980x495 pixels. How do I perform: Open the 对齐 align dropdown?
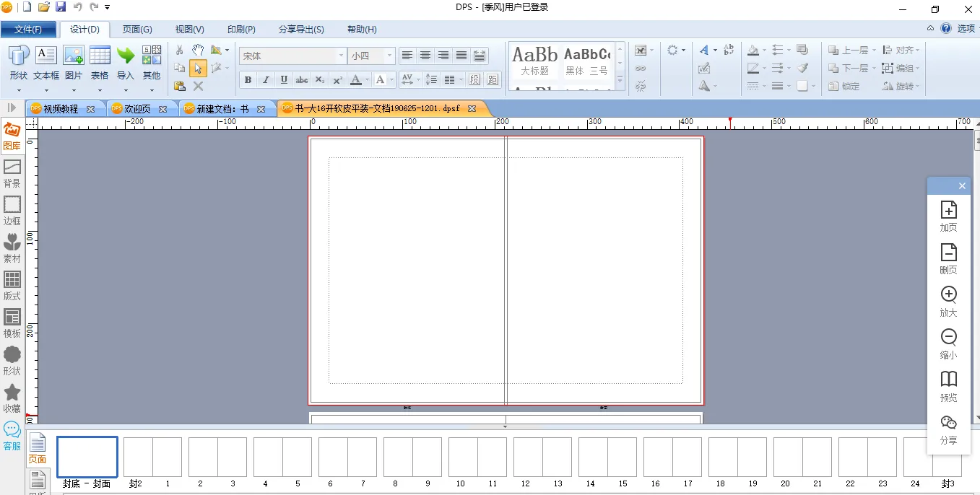(903, 51)
